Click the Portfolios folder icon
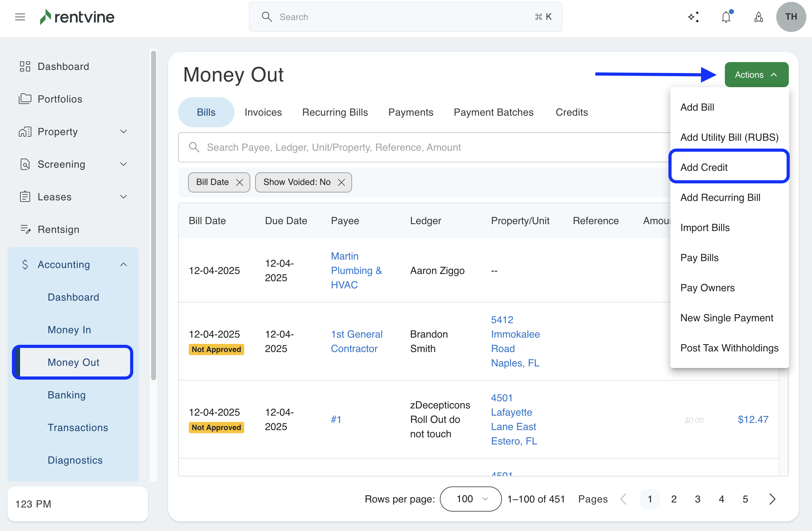This screenshot has height=531, width=812. (25, 99)
